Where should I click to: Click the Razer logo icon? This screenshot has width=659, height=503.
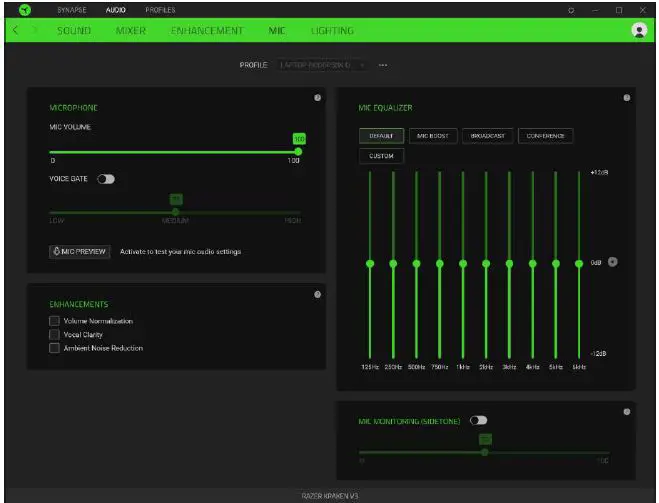pyautogui.click(x=25, y=10)
